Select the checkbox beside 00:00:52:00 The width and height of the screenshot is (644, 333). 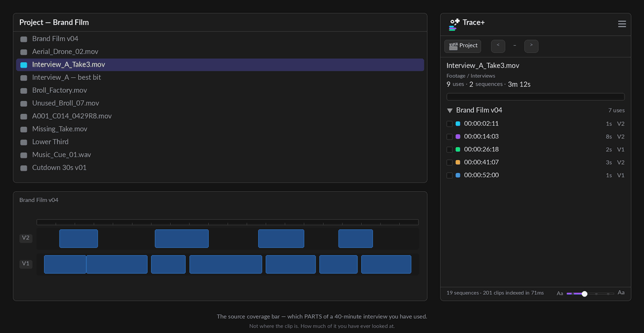coord(450,176)
